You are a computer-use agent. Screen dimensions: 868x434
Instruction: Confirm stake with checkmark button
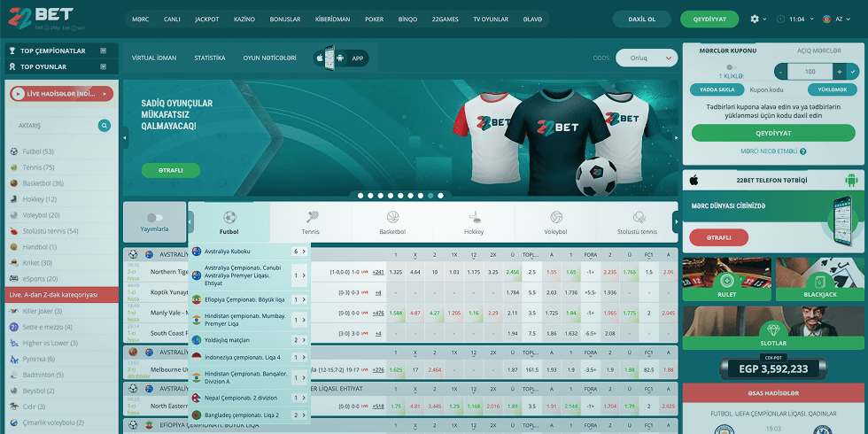pyautogui.click(x=852, y=72)
